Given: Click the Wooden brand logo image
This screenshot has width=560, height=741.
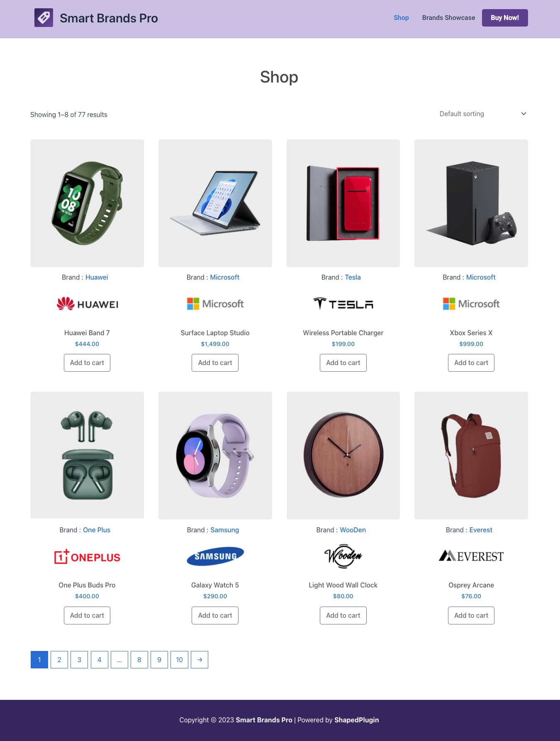Looking at the screenshot, I should [343, 556].
